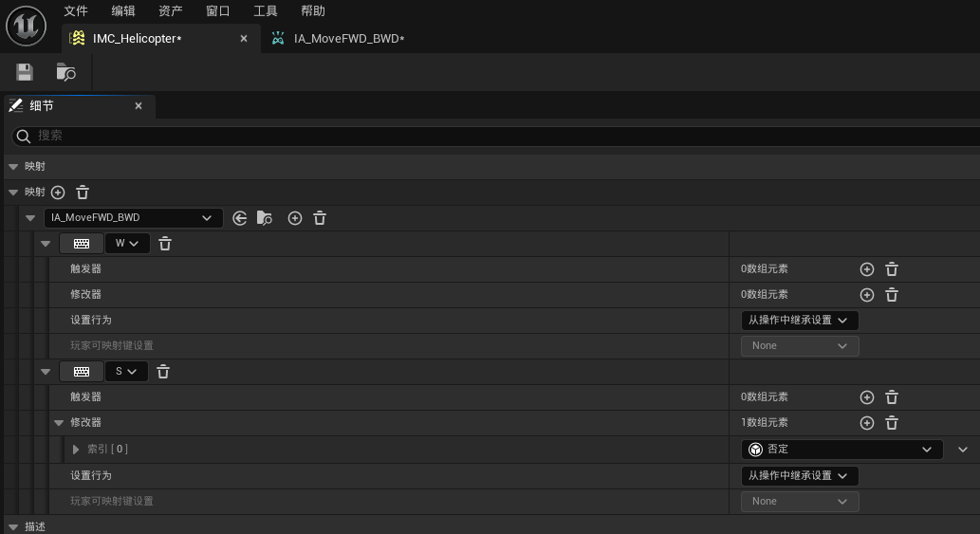The height and width of the screenshot is (534, 980).
Task: Close the IMC_Helicopter tab
Action: (244, 39)
